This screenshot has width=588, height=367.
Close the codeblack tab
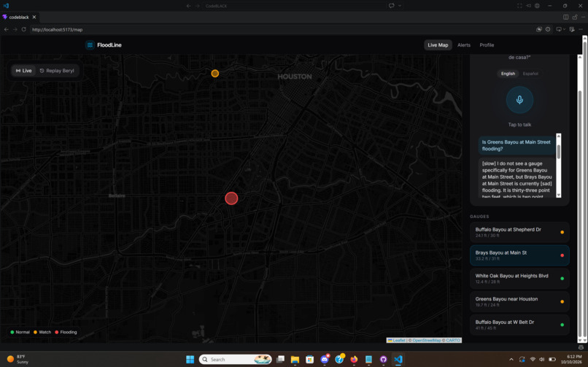[x=34, y=17]
